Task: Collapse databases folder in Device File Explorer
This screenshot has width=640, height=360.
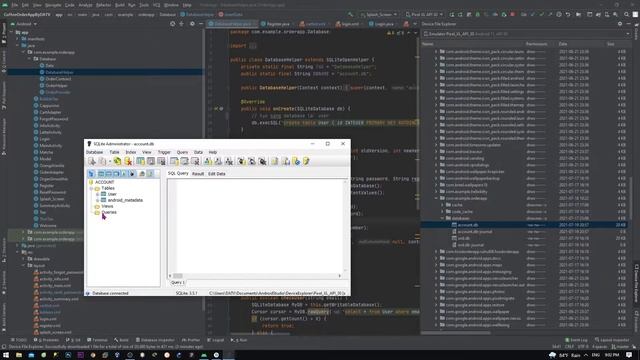Action: point(442,218)
